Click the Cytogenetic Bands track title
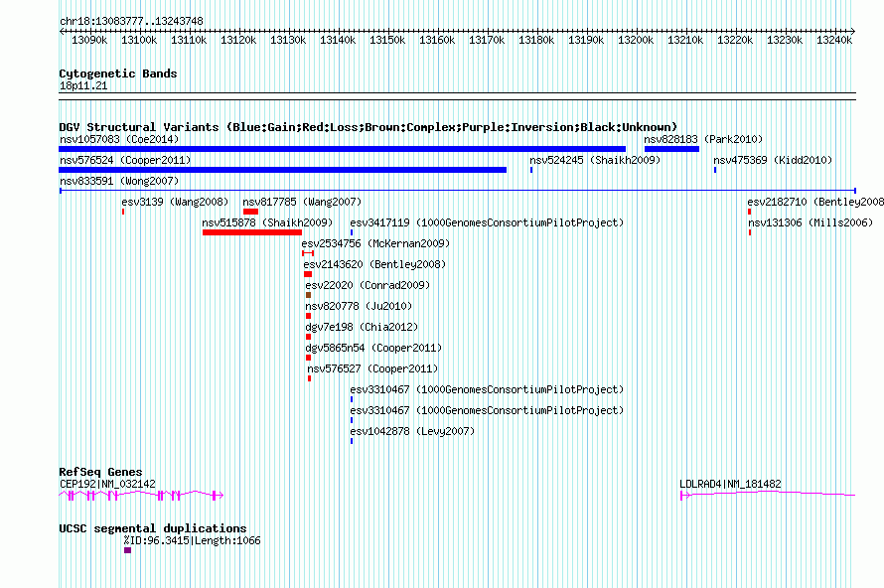 118,73
